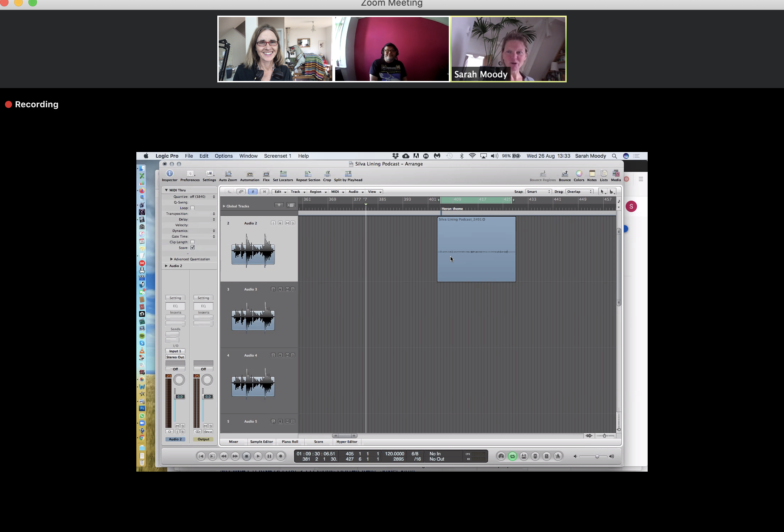Click the Set Locators icon
784x532 pixels.
(283, 174)
